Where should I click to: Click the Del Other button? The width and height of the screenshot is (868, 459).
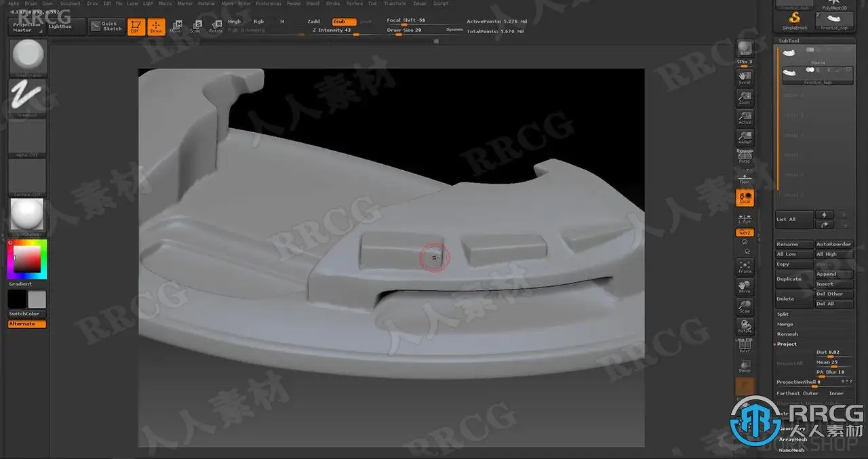833,294
